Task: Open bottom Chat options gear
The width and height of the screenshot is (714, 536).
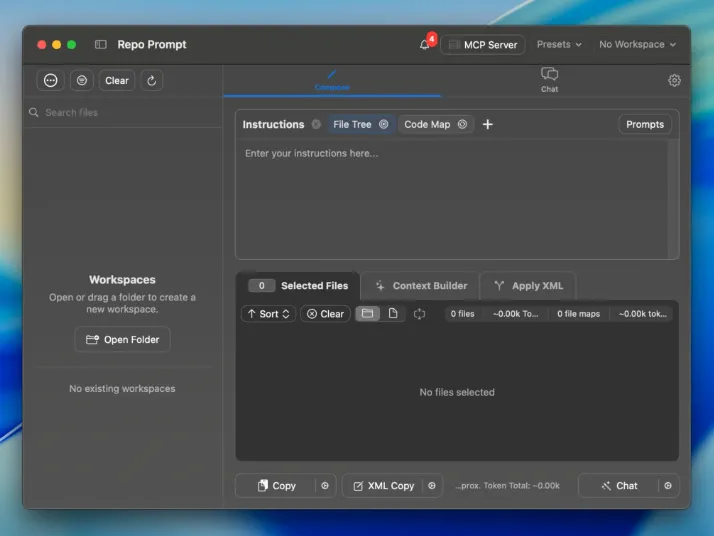Action: tap(668, 486)
